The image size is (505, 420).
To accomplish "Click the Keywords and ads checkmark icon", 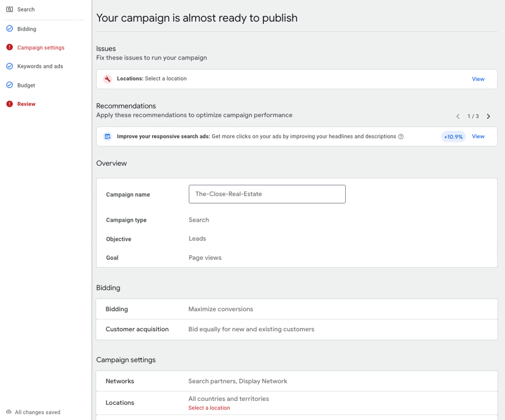I will click(x=10, y=66).
